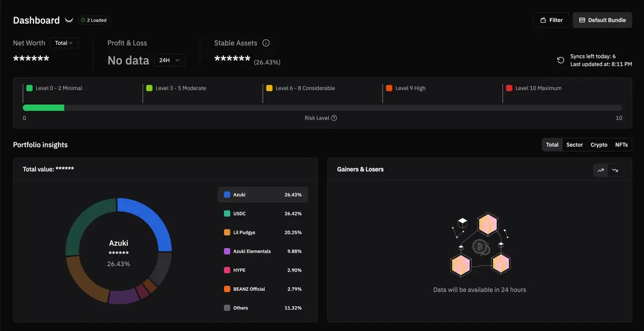The height and width of the screenshot is (331, 644).
Task: Switch to the Sector tab
Action: [574, 145]
